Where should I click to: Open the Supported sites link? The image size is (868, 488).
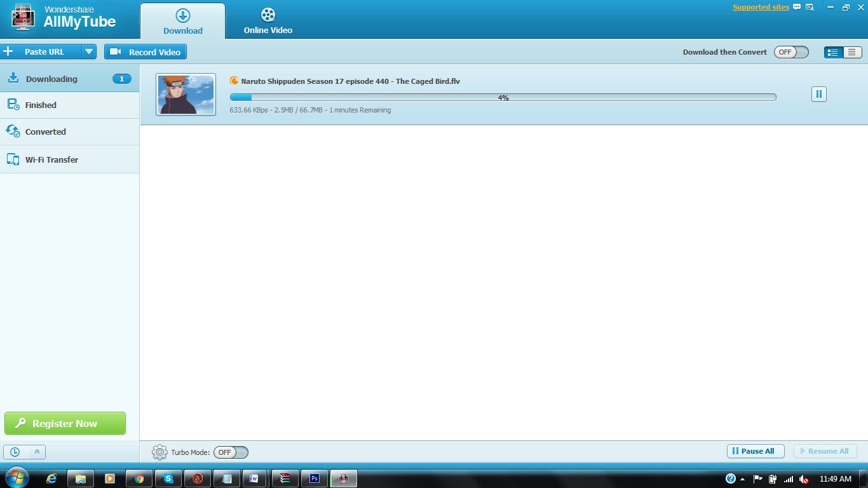(761, 8)
